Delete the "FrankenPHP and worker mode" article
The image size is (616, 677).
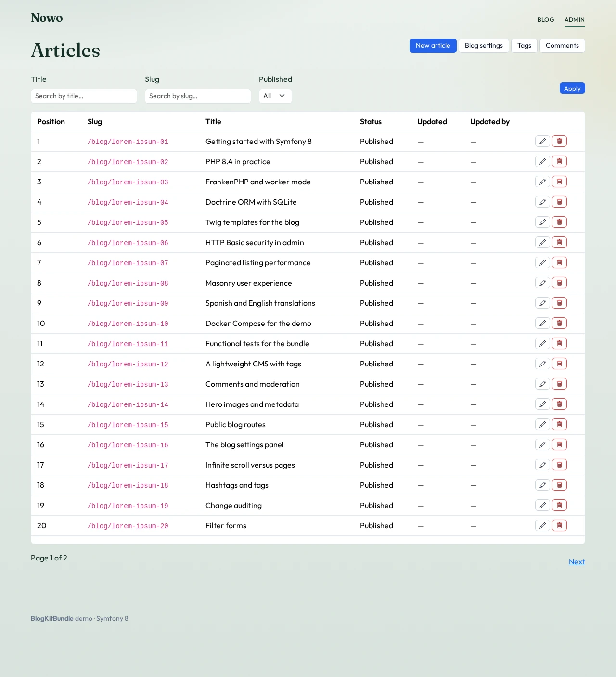559,182
